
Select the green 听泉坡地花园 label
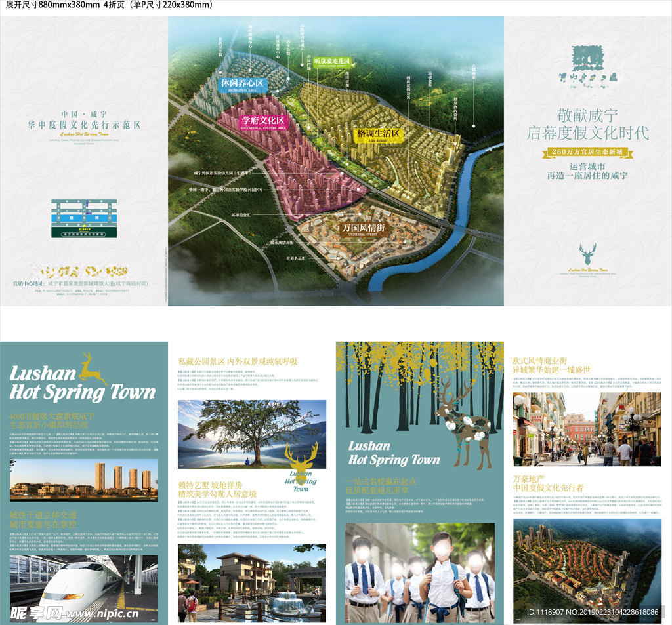[332, 62]
